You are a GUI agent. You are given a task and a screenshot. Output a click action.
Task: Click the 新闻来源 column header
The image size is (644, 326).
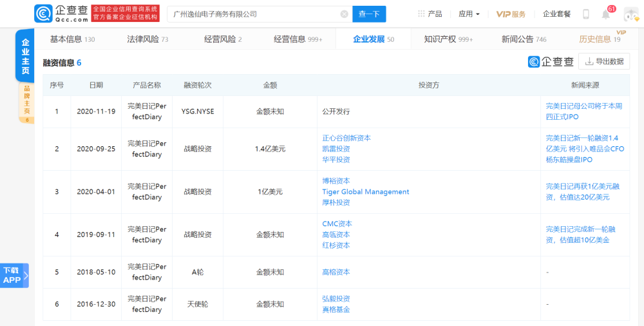coord(585,85)
